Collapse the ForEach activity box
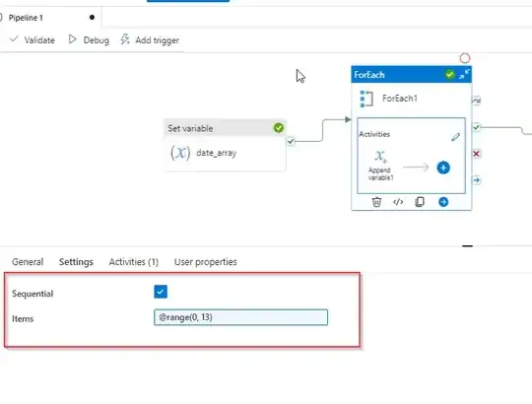Viewport: 532px width, 404px height. coord(464,74)
